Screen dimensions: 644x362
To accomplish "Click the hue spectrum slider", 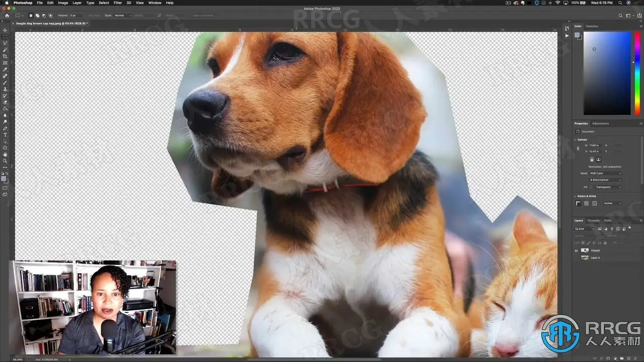I will click(x=637, y=73).
